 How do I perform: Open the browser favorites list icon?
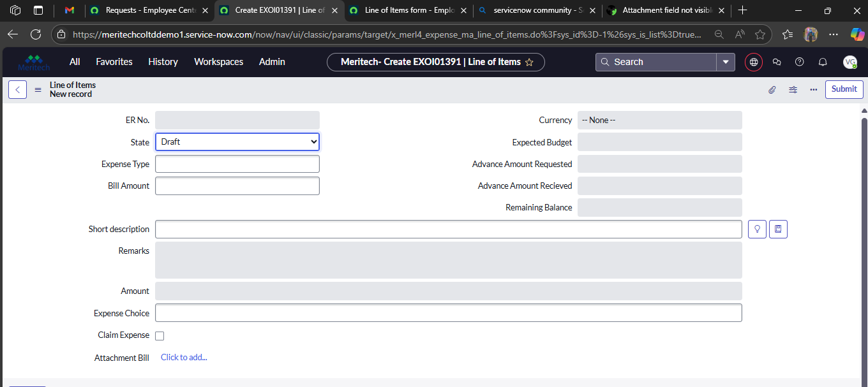coord(788,34)
